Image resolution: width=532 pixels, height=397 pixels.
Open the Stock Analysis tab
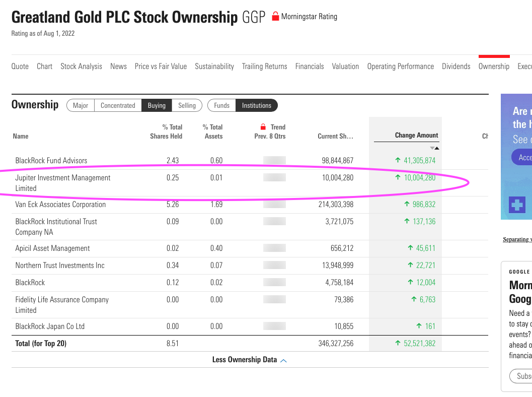81,66
